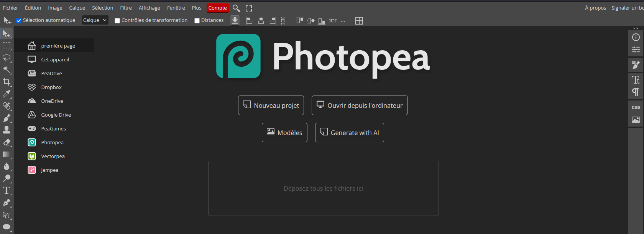The image size is (644, 234).
Task: Select the Lasso tool
Action: tap(7, 58)
